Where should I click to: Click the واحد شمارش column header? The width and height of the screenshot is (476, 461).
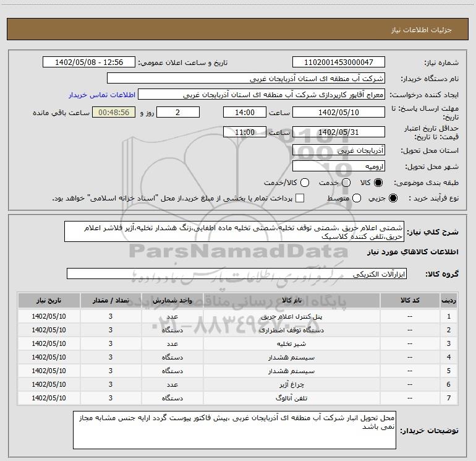[172, 301]
